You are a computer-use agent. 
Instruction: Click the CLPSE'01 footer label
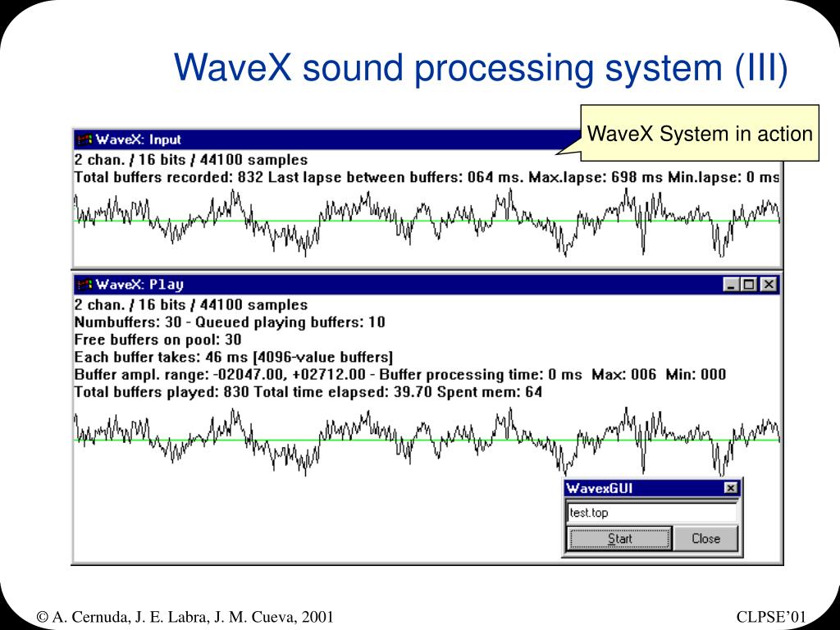point(770,617)
